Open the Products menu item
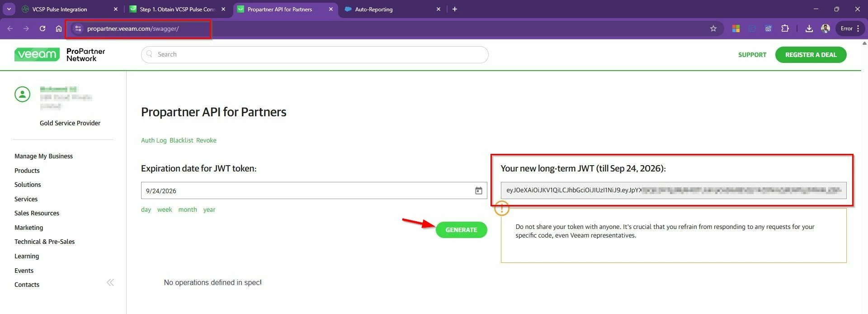The image size is (868, 314). pyautogui.click(x=27, y=171)
